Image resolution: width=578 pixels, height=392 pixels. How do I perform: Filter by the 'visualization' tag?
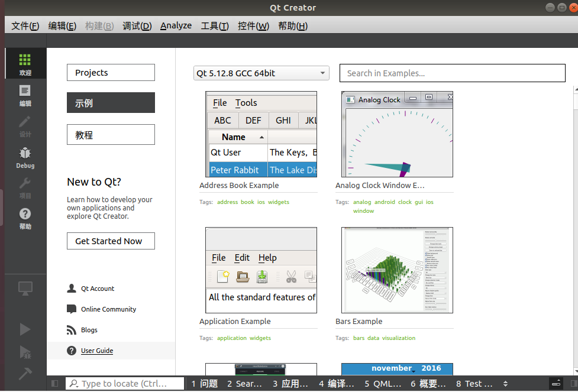point(399,338)
